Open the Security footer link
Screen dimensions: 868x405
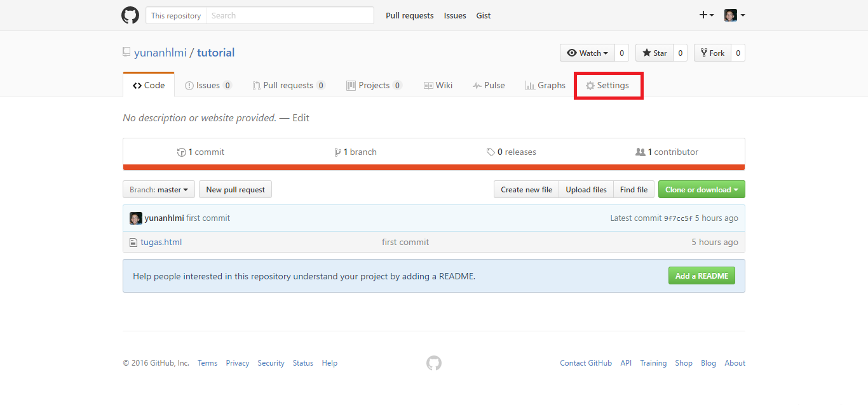[x=271, y=363]
